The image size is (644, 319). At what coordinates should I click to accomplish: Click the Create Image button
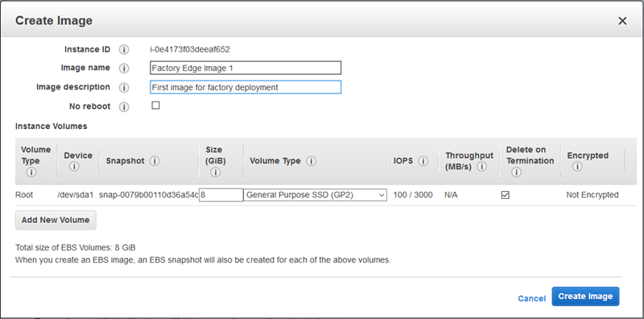pos(585,296)
